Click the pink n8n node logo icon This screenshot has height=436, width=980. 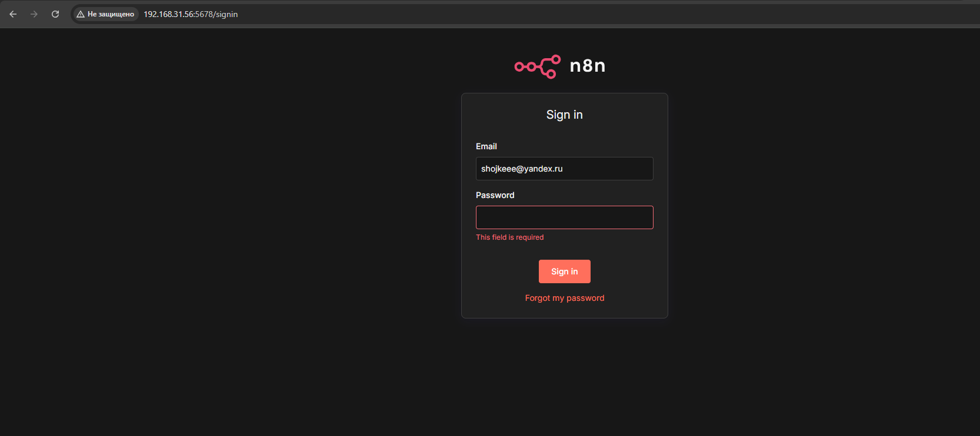click(x=537, y=66)
